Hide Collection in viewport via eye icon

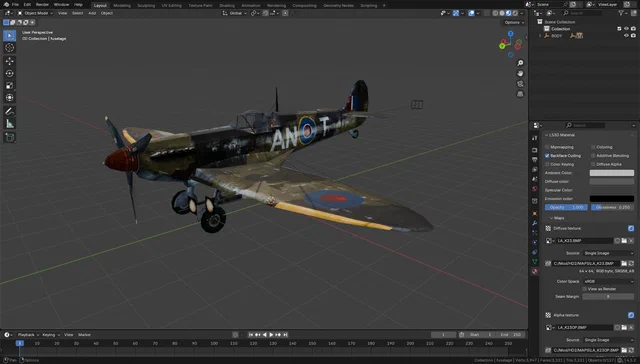click(x=626, y=29)
